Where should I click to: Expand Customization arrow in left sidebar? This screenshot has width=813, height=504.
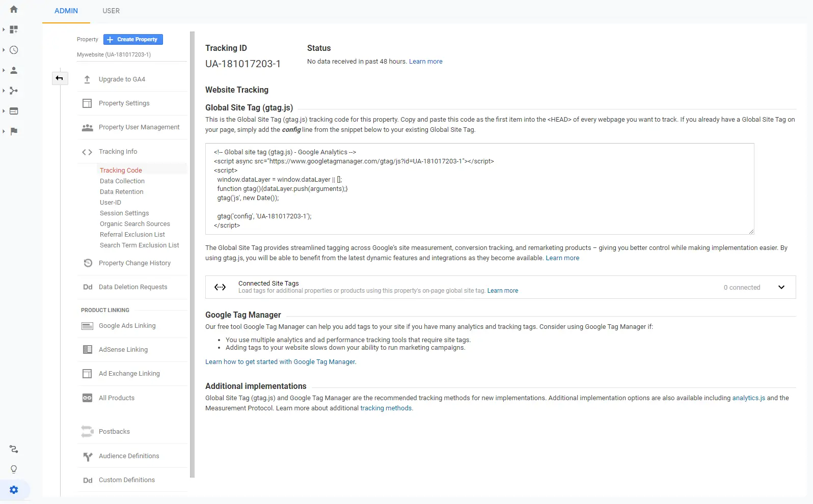[x=4, y=30]
